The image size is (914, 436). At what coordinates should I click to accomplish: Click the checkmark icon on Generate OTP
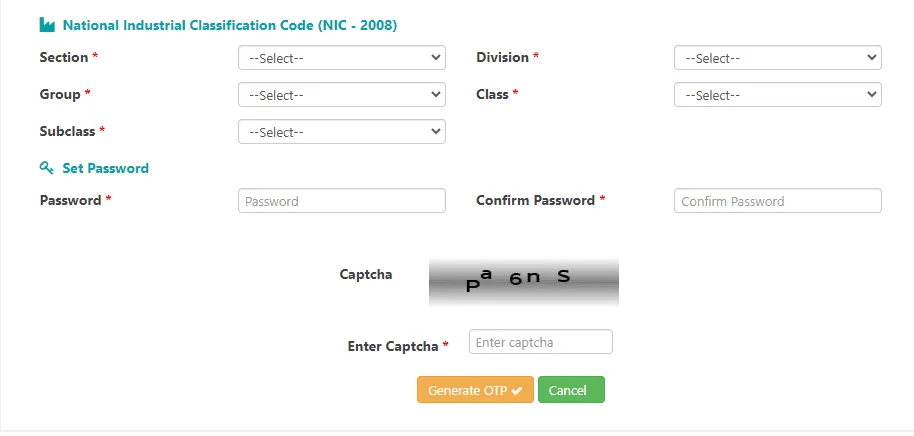point(516,391)
